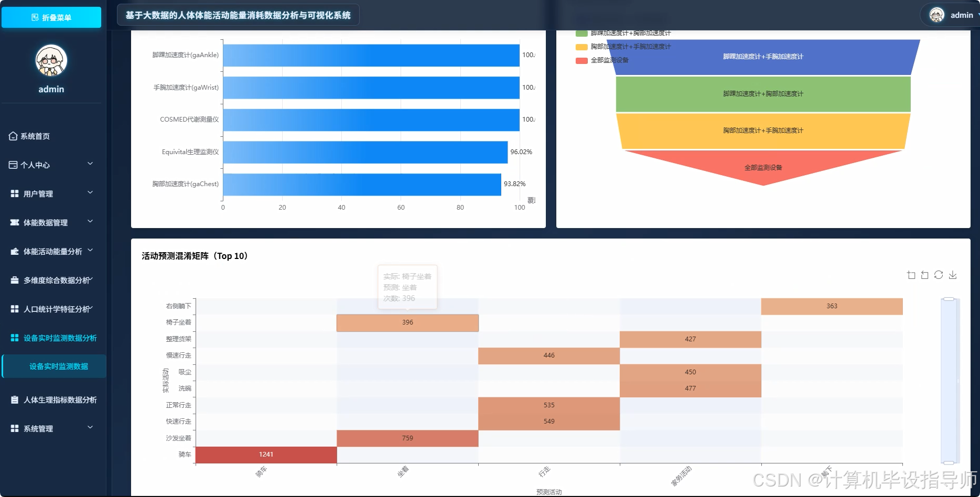980x497 pixels.
Task: Click the large admin avatar in the sidebar
Action: click(51, 60)
